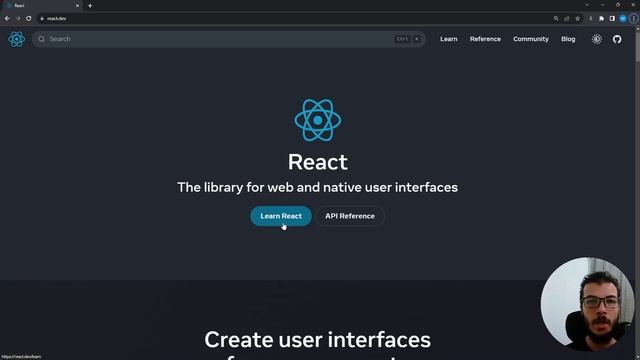Viewport: 640px width, 360px height.
Task: Expand the tab search chevron in title bar
Action: pos(587,5)
